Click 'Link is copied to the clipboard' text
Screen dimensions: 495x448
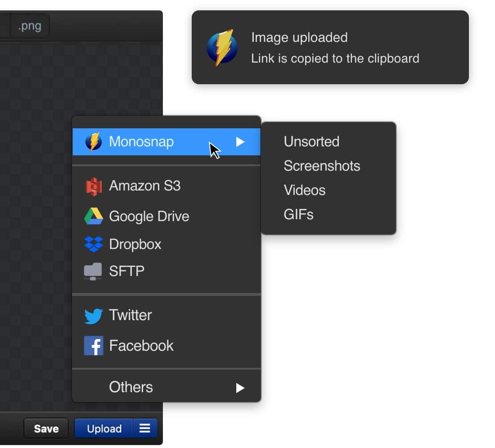pyautogui.click(x=335, y=59)
